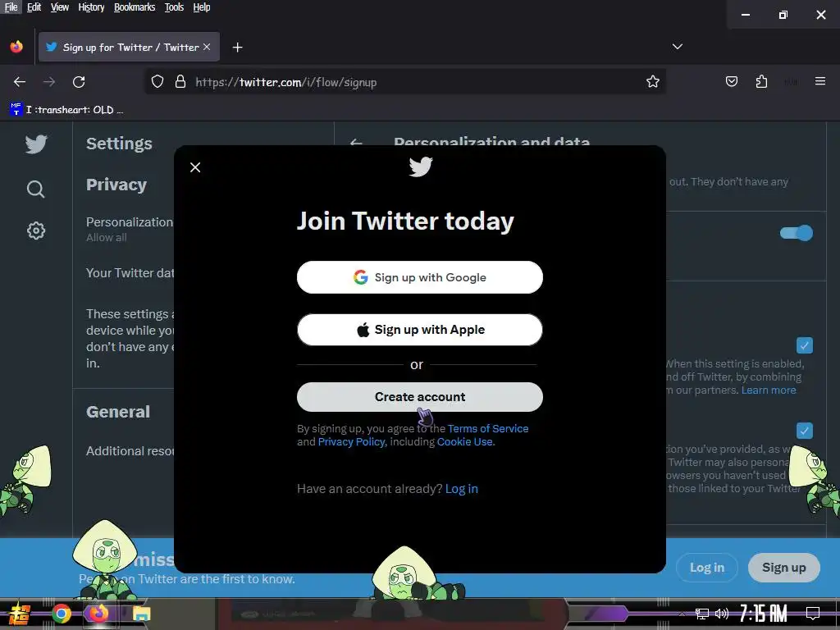840x630 pixels.
Task: Open the Terms of Service link
Action: [x=488, y=428]
